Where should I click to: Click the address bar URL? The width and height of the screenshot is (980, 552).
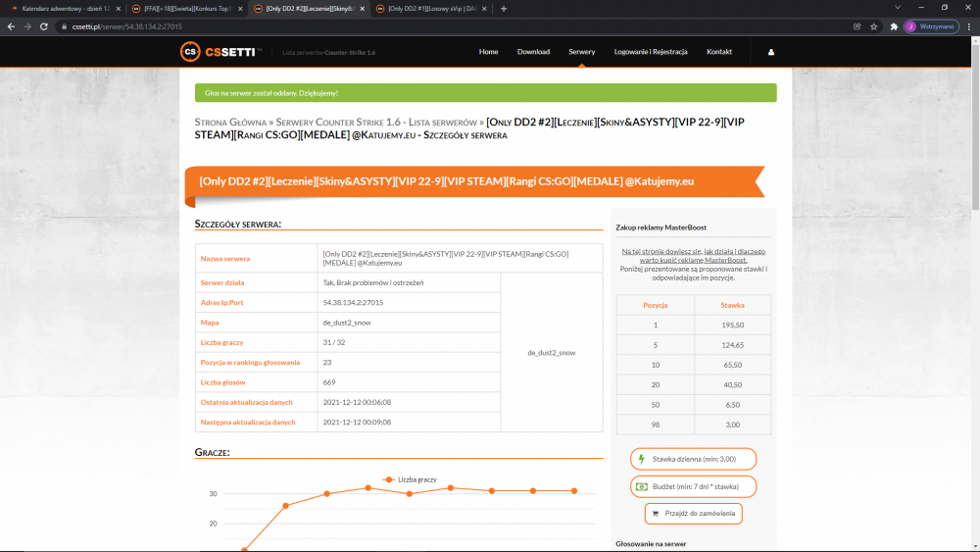126,26
